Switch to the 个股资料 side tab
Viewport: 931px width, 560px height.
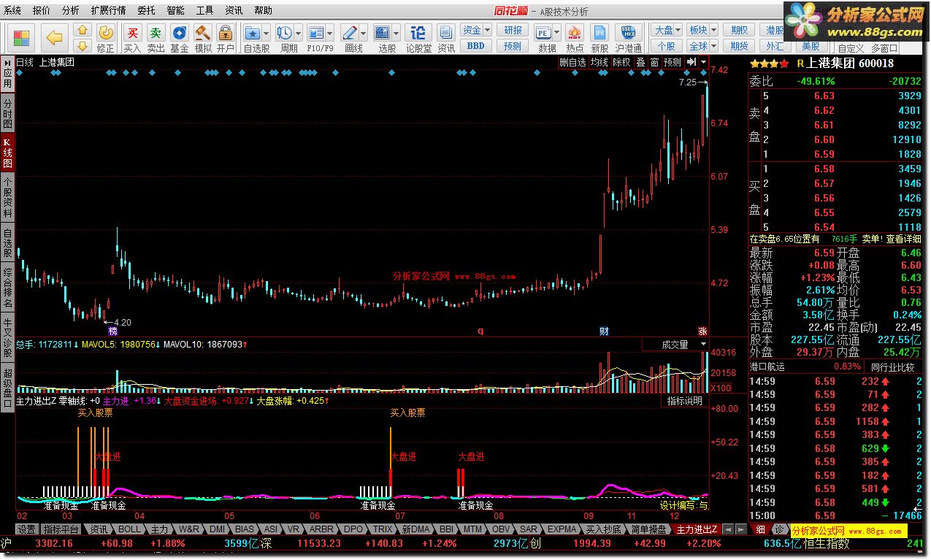pyautogui.click(x=7, y=197)
